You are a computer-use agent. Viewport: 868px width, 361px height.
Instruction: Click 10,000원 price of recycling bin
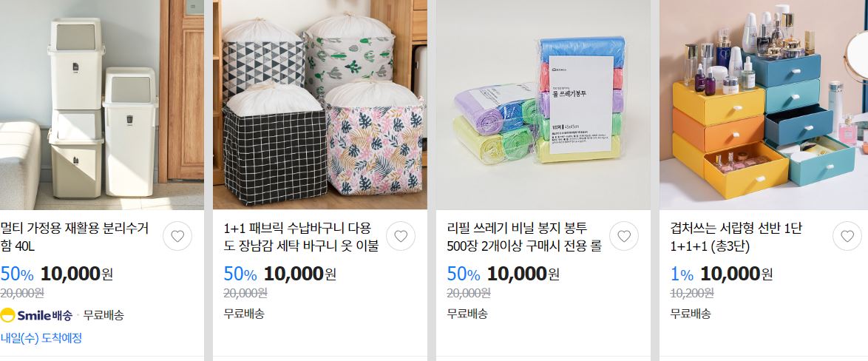tap(76, 274)
